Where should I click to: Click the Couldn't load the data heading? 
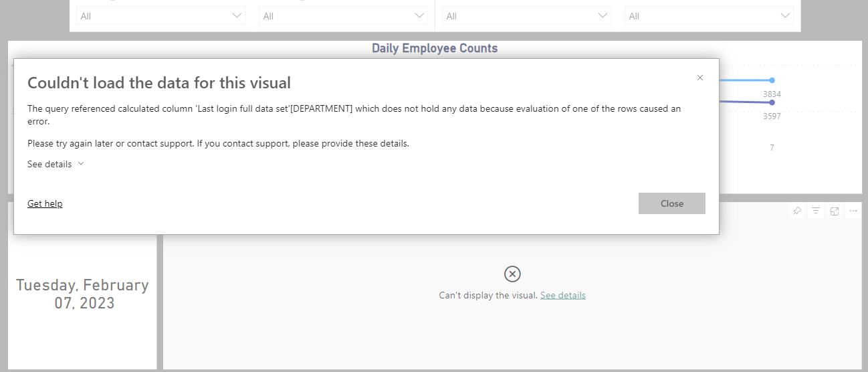159,84
